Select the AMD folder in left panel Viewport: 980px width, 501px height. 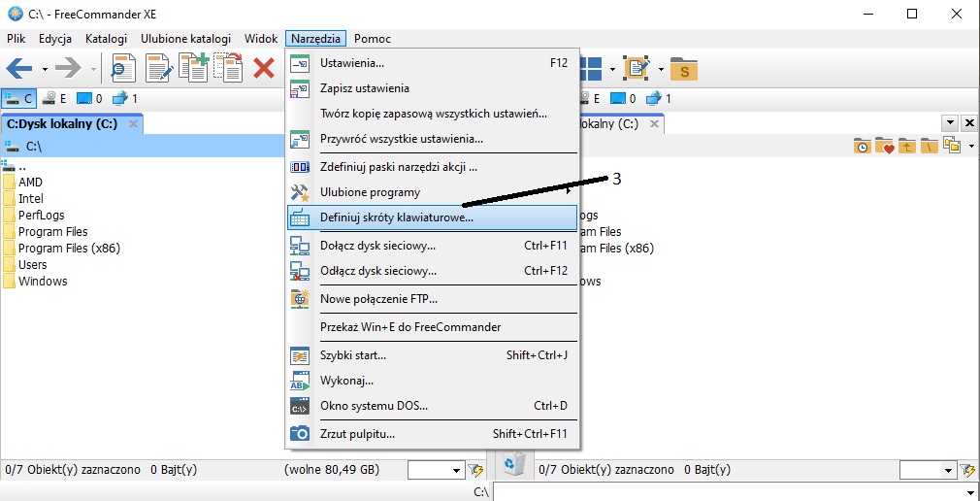31,182
